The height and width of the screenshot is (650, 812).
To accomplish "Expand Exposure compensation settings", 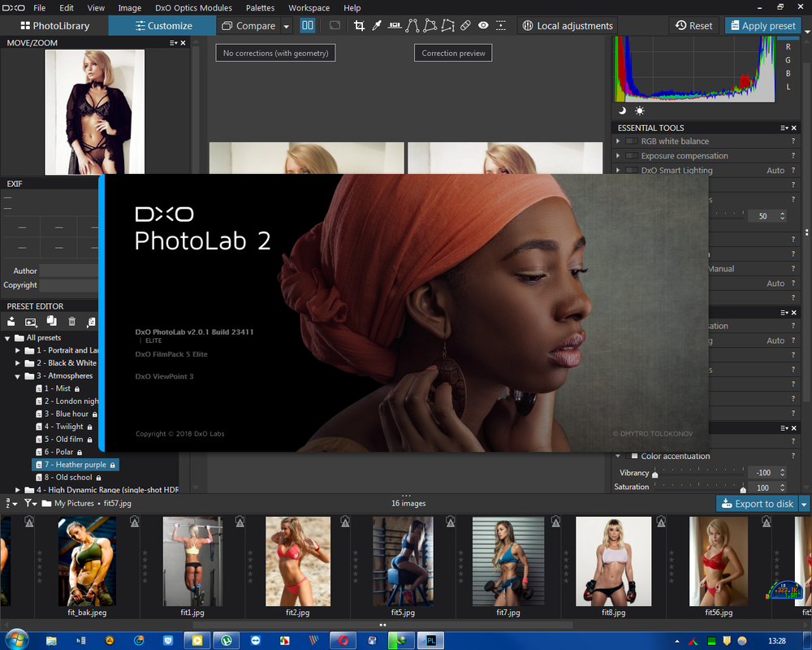I will pyautogui.click(x=618, y=155).
